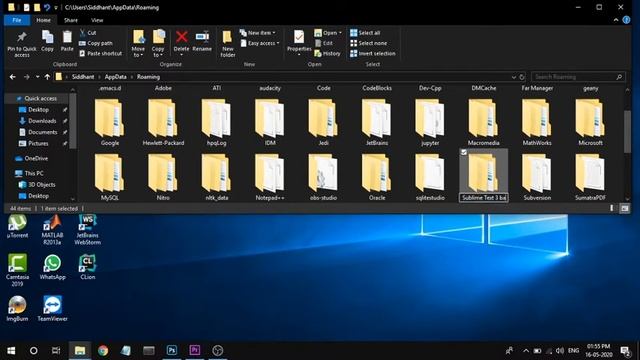
Task: Select the Microsoft folder
Action: (x=590, y=122)
